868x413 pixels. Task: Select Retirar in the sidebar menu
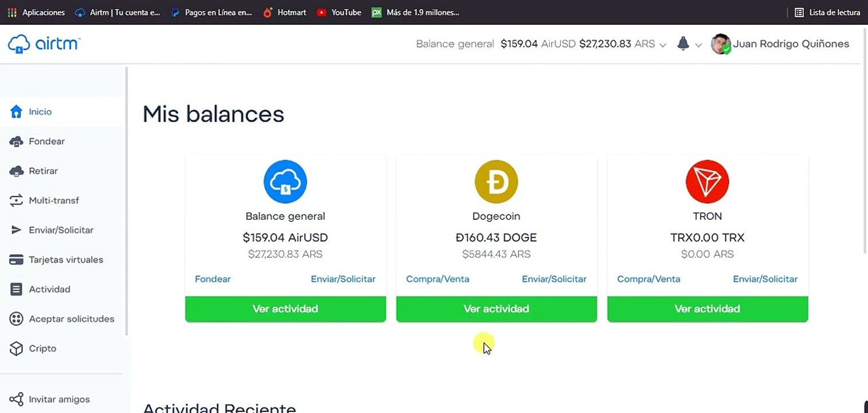click(43, 171)
